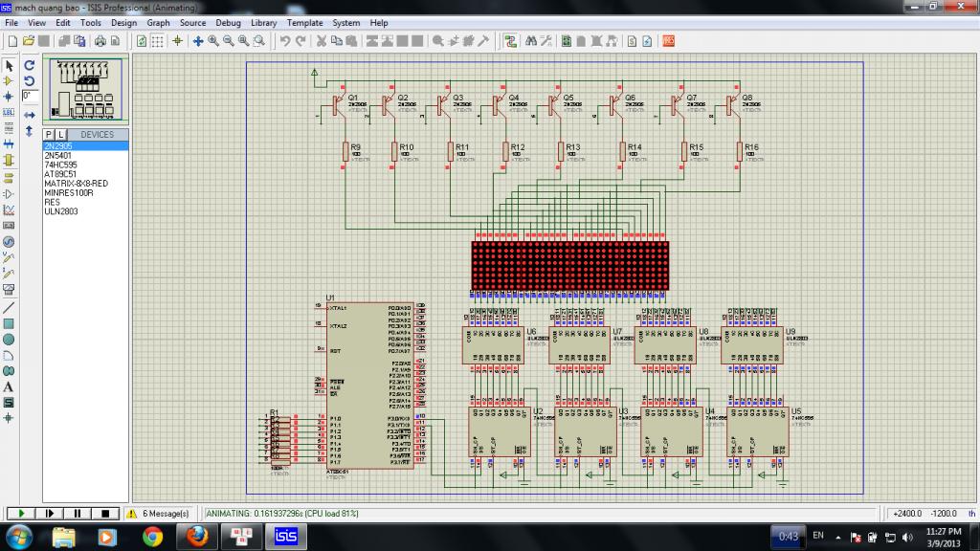980x551 pixels.
Task: Click the Pick Devices 'P' button
Action: coord(50,135)
